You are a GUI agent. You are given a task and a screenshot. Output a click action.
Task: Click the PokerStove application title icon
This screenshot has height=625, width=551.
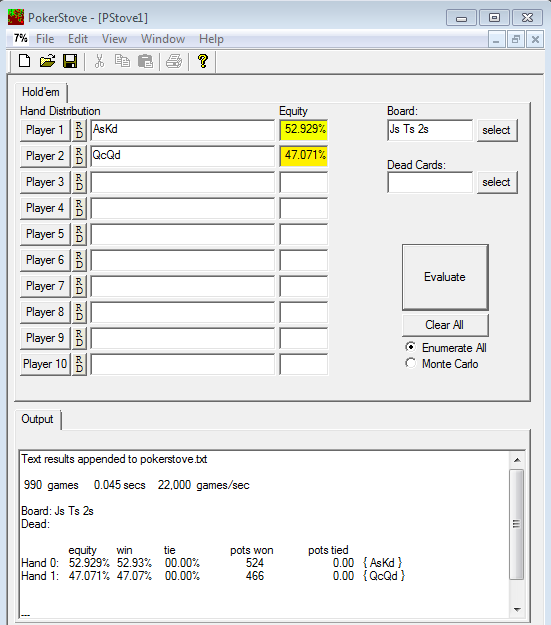(16, 18)
